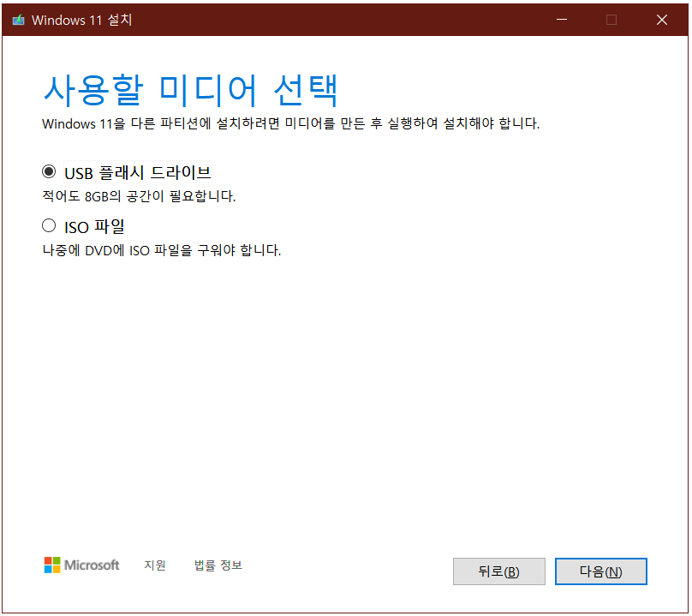Select the USB 플래시 드라이브 radio button

[x=49, y=171]
